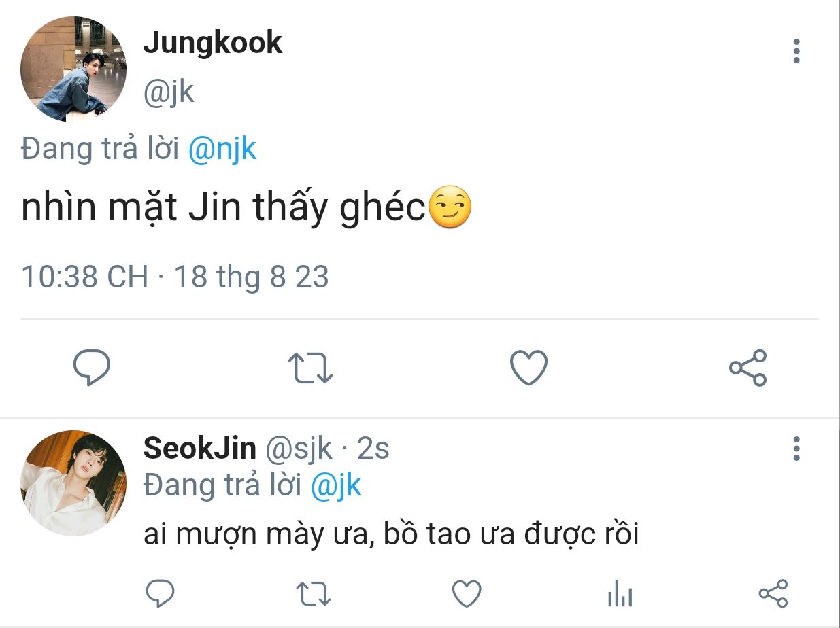View analytics for SeokJin's reply
Viewport: 840px width, 628px height.
[x=620, y=595]
